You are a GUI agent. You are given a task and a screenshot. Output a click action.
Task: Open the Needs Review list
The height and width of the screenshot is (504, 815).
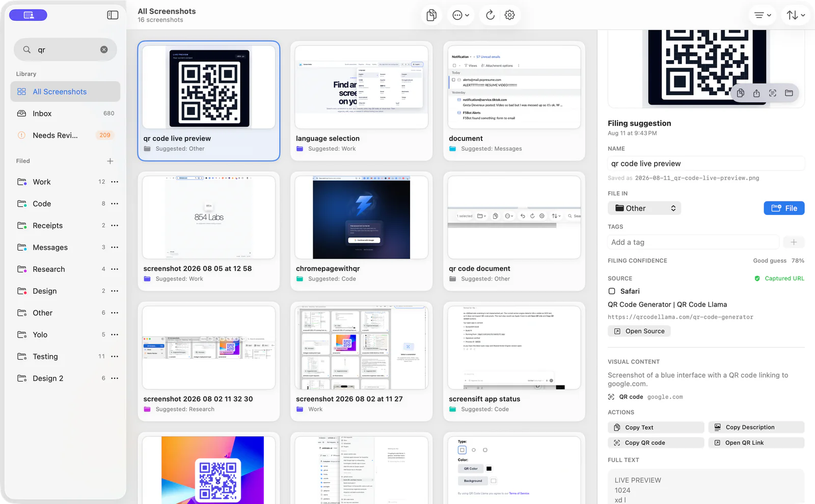click(65, 135)
